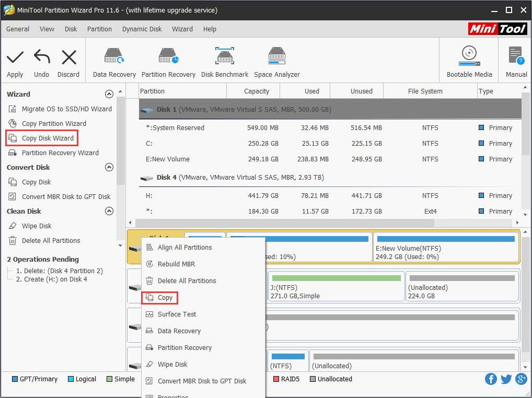The height and width of the screenshot is (398, 532).
Task: Collapse the Convert Disk section
Action: click(x=109, y=167)
